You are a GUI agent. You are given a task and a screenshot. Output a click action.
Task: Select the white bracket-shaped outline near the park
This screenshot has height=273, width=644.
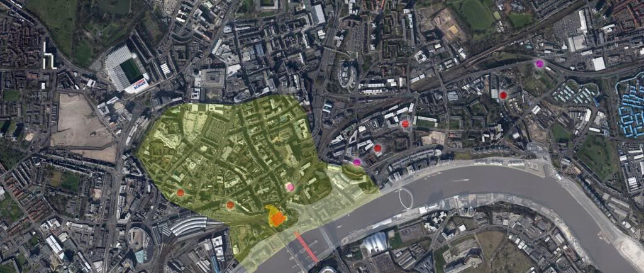click(49, 56)
